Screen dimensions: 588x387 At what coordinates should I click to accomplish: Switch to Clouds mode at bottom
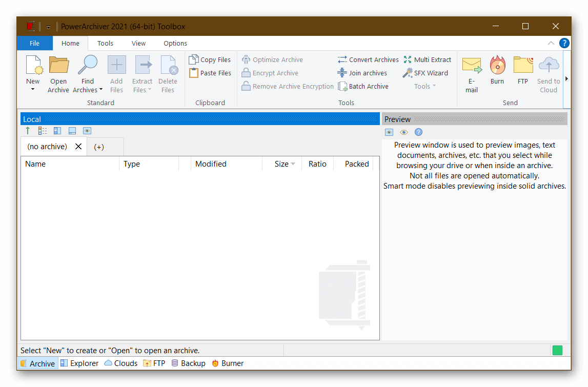tap(121, 363)
